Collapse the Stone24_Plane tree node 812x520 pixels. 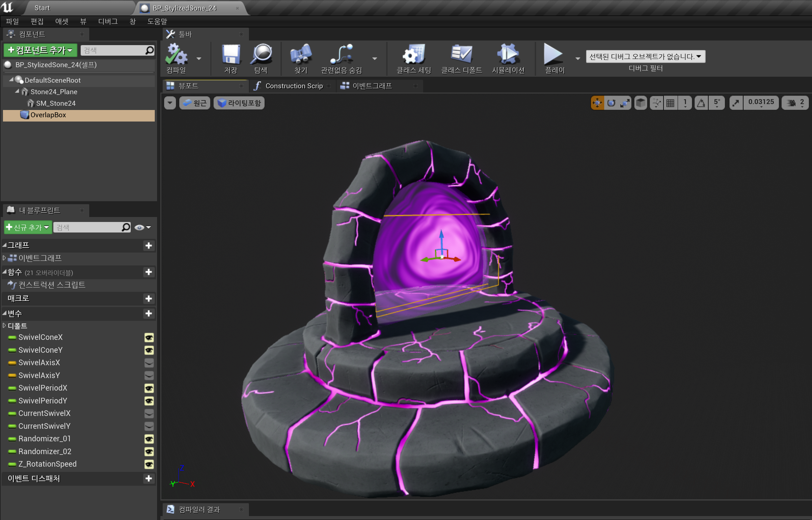[17, 91]
